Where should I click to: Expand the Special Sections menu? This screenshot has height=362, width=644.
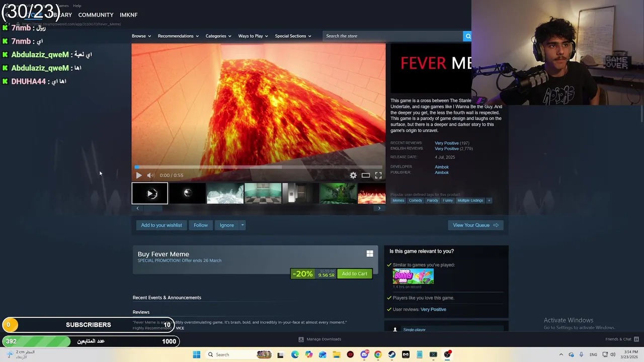tap(293, 36)
